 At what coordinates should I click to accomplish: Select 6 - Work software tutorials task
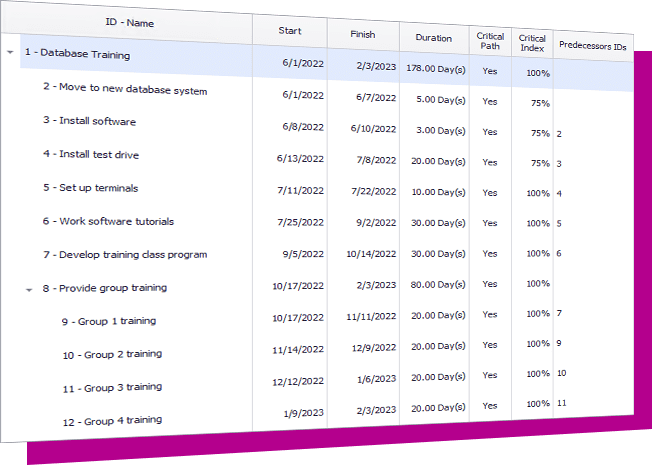tap(108, 221)
